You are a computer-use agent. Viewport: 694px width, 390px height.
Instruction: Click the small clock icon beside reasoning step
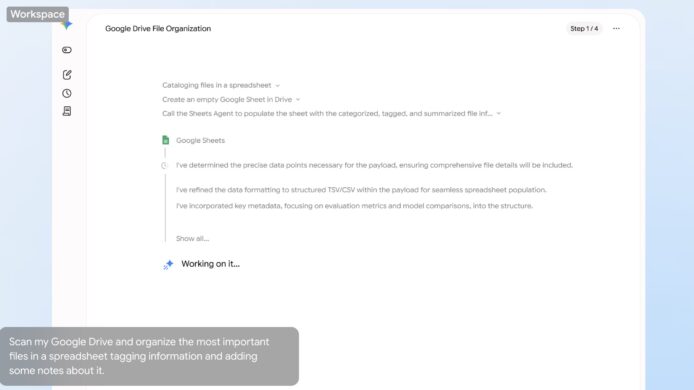(164, 166)
